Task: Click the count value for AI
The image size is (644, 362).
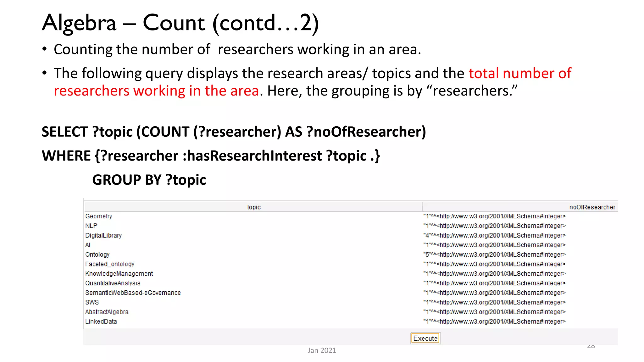Action: click(494, 245)
